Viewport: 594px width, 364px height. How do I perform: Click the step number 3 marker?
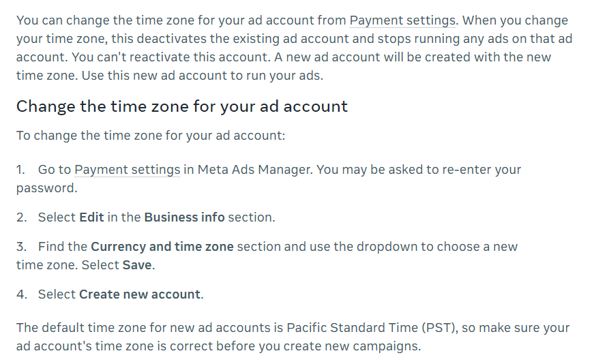[21, 247]
